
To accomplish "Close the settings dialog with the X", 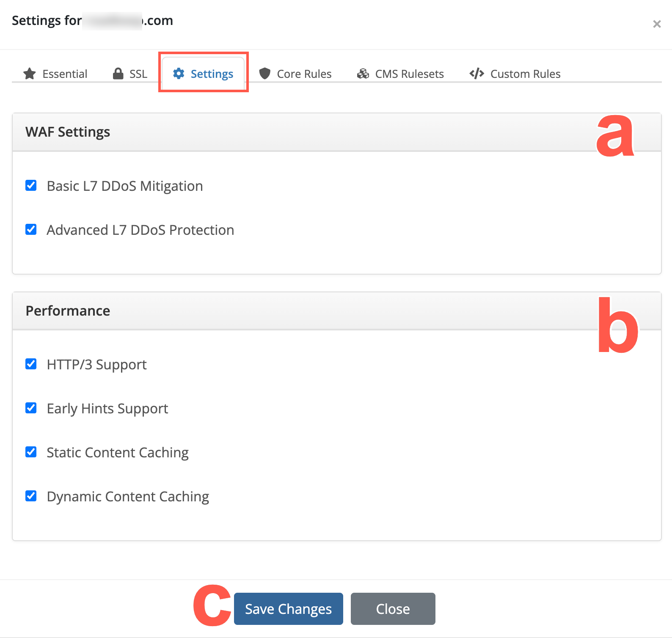I will (x=657, y=24).
